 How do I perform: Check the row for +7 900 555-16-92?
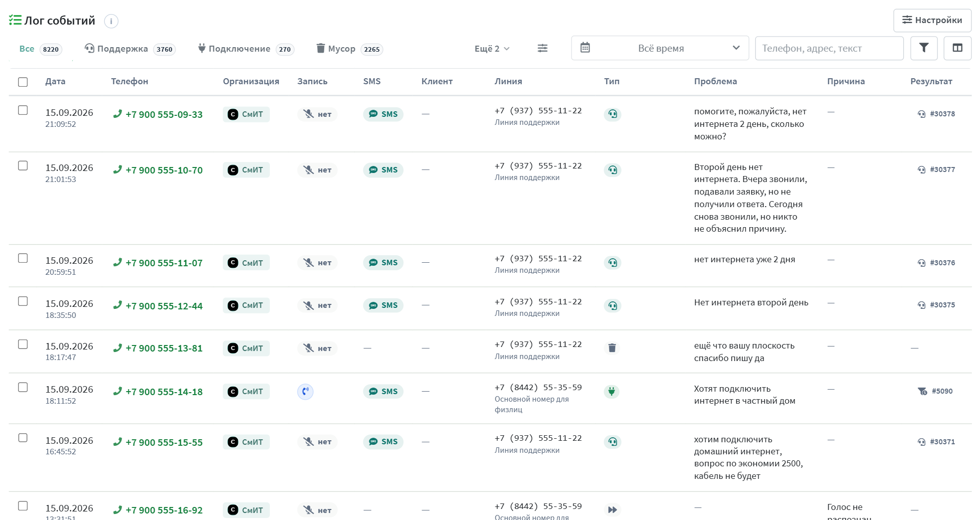pyautogui.click(x=23, y=506)
